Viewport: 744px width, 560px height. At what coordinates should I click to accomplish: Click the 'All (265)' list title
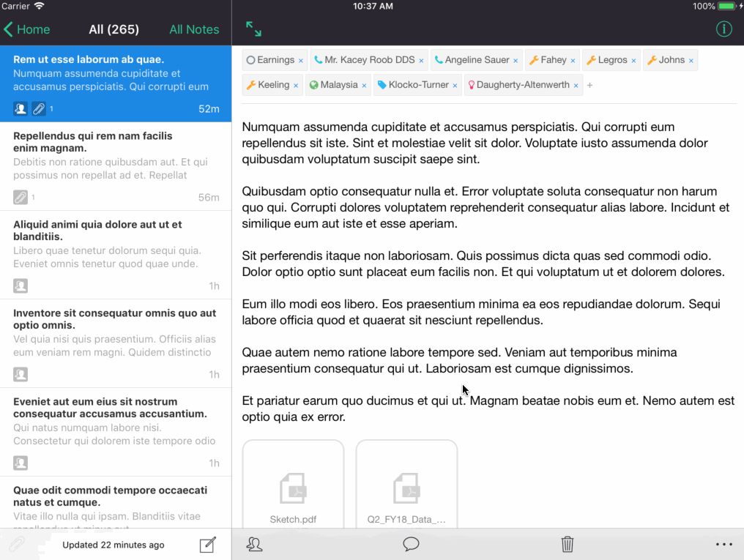point(114,29)
